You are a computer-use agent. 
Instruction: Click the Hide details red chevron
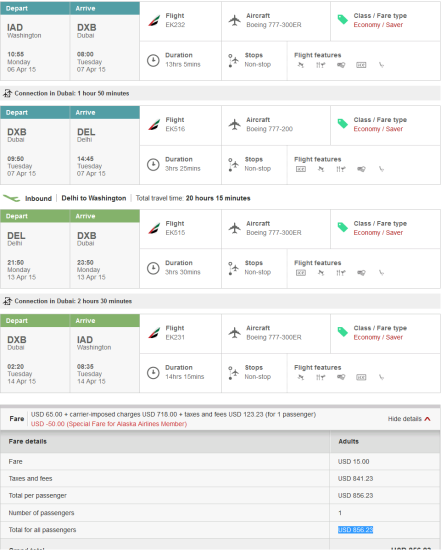pyautogui.click(x=427, y=419)
